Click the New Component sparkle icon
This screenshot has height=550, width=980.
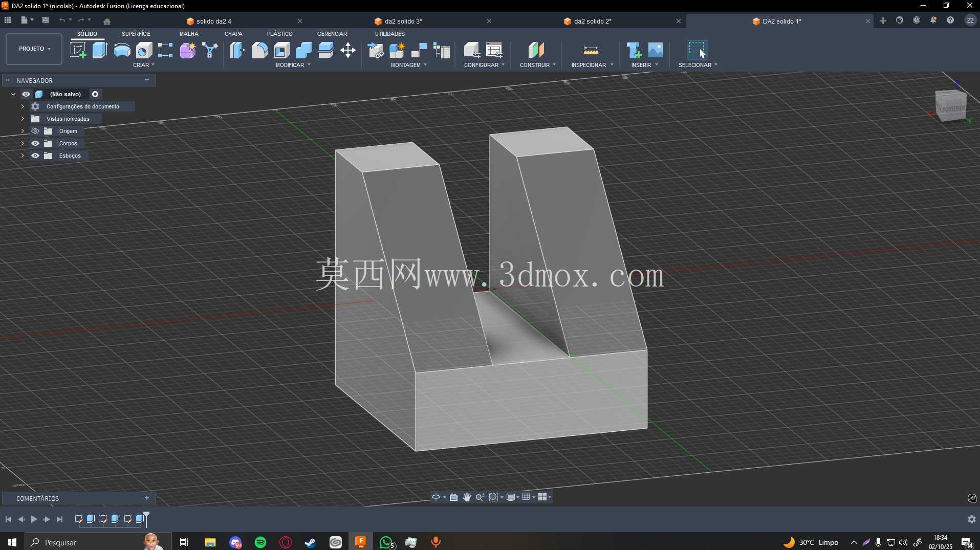(x=397, y=50)
